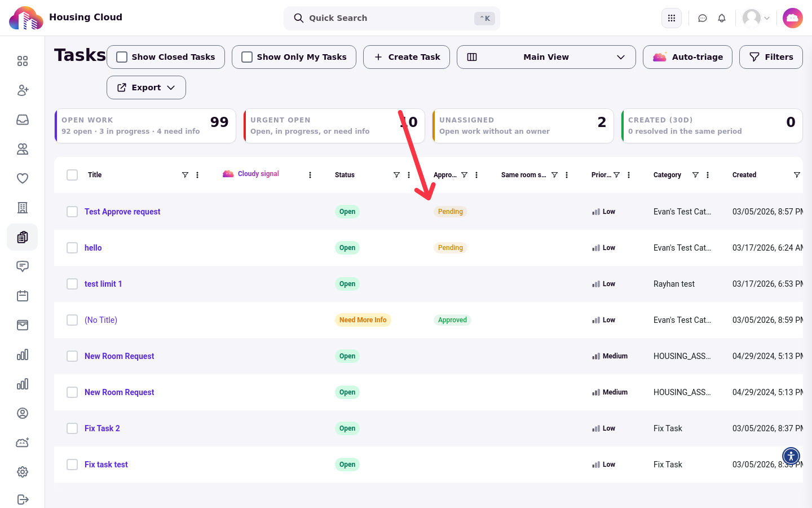
Task: Open the Filters panel
Action: click(x=771, y=57)
